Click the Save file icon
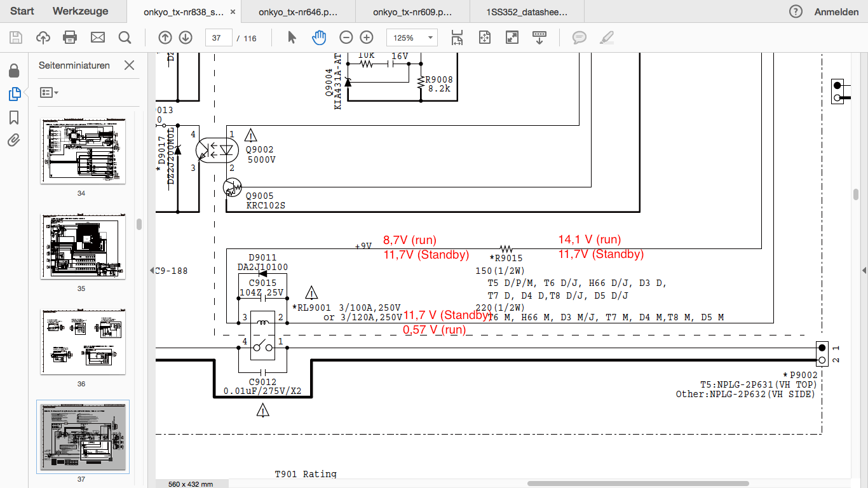Screen dimensions: 868x488 tap(15, 37)
